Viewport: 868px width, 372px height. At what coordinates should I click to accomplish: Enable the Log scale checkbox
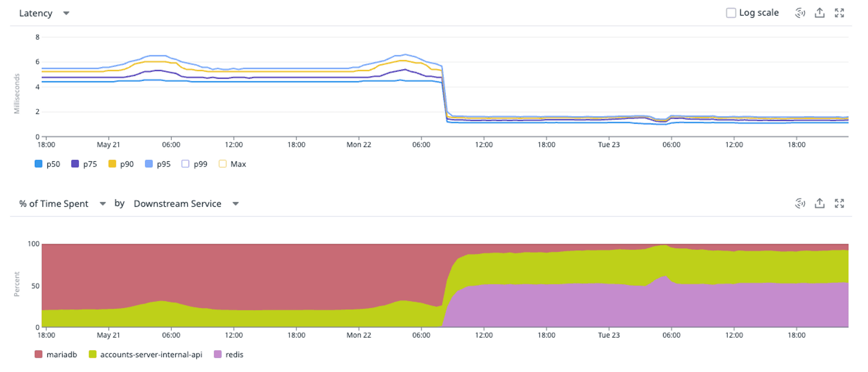tap(731, 13)
